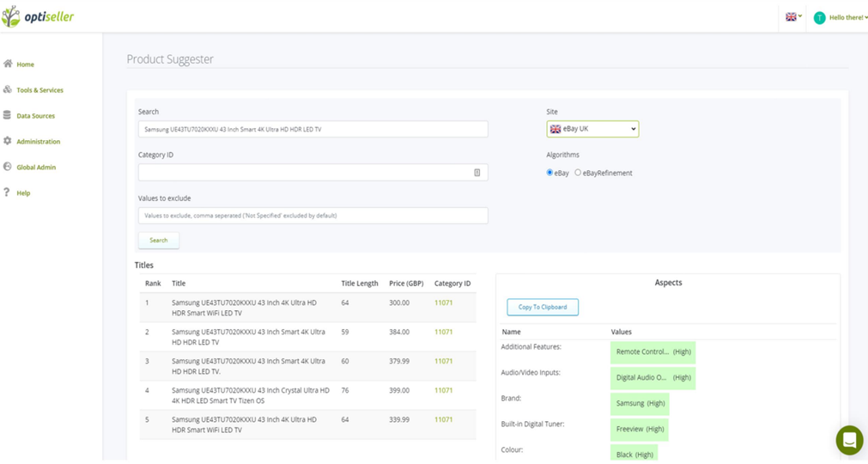Select the Crystal Ultra HD Tizen OS title
868x464 pixels.
(x=250, y=395)
